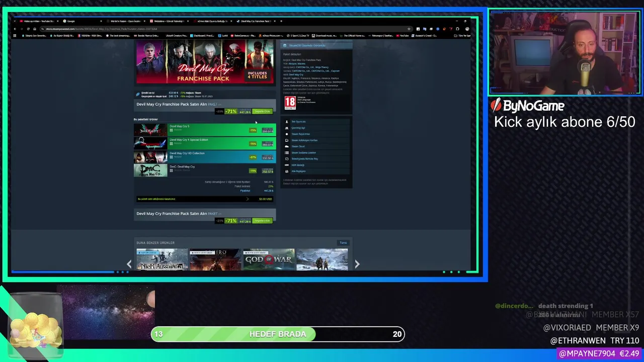Click the Televizyonda Remote Play icon
This screenshot has width=644, height=362.
pyautogui.click(x=287, y=159)
